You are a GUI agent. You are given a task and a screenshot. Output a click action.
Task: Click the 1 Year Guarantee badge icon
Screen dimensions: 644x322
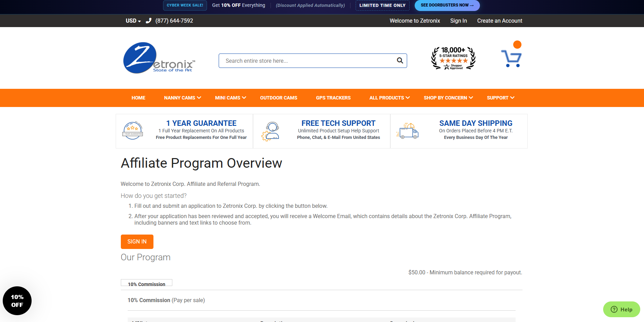132,131
